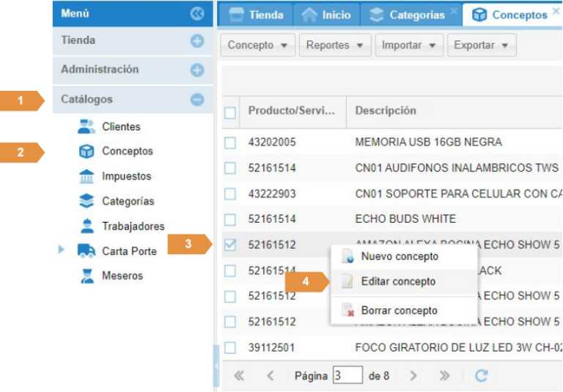Open Trabajadores catalog item
Image resolution: width=563 pixels, height=392 pixels.
tap(133, 226)
